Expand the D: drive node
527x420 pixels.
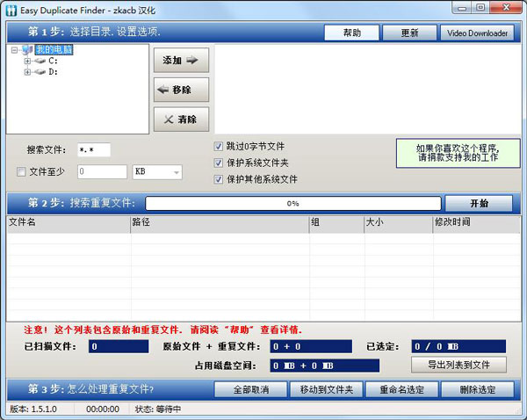pos(27,72)
